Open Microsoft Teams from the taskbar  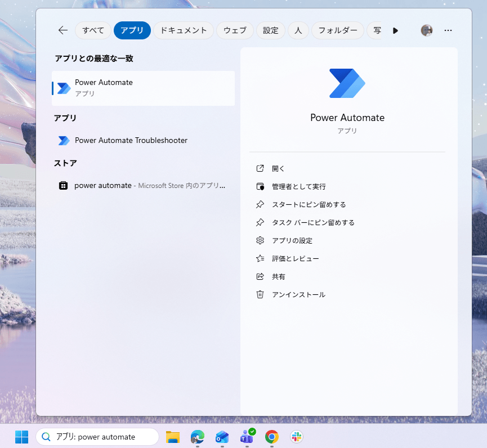click(x=247, y=437)
